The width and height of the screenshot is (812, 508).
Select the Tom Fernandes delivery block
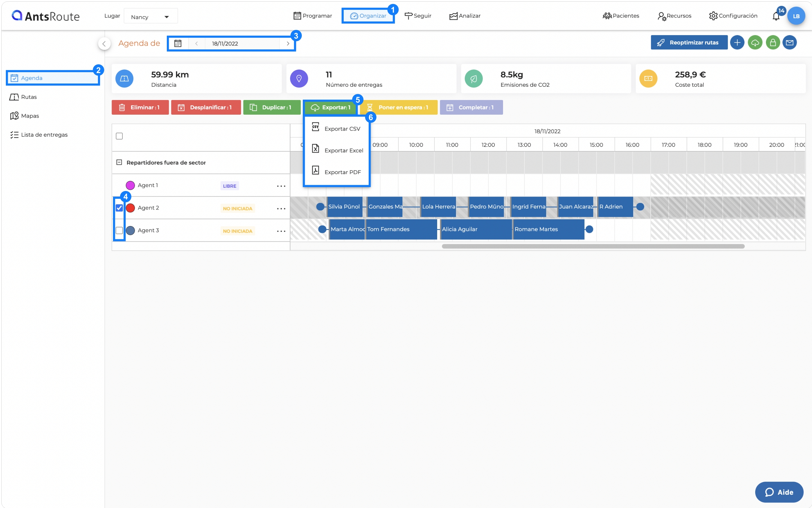[x=401, y=229]
